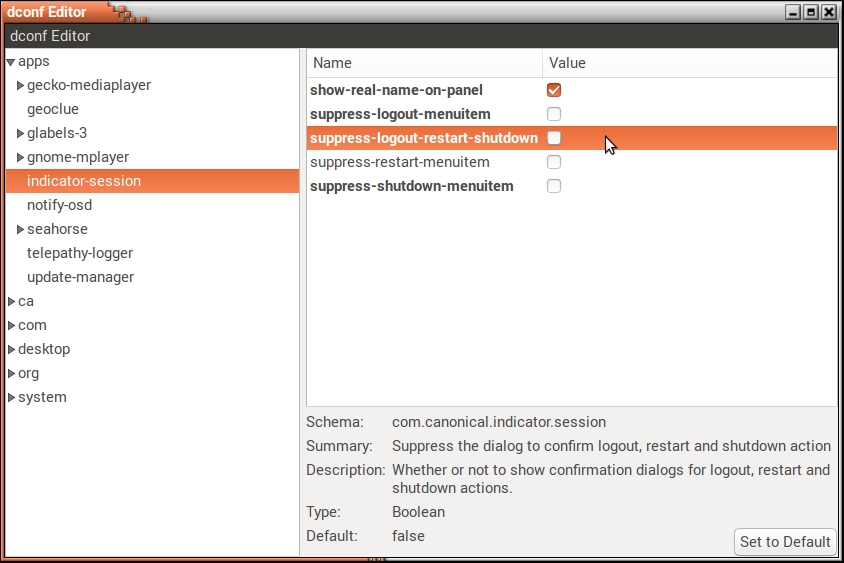Select geoclue in the sidebar
Screen dimensions: 844x563
click(x=53, y=109)
